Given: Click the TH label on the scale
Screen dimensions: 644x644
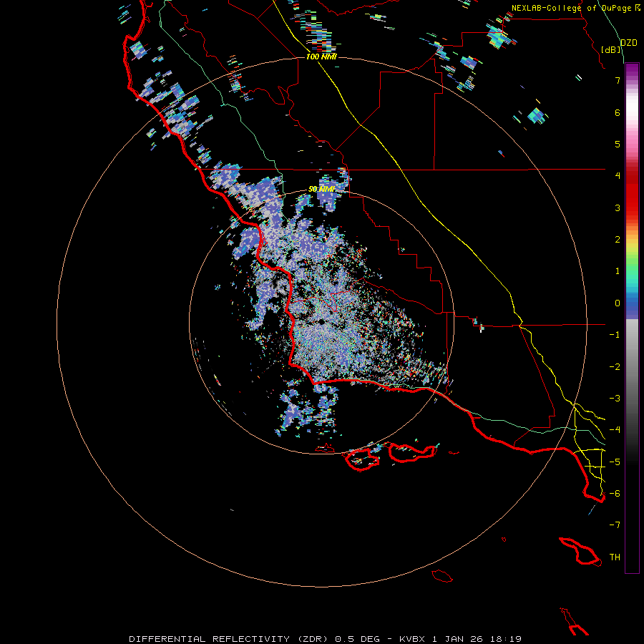Looking at the screenshot, I should (615, 557).
